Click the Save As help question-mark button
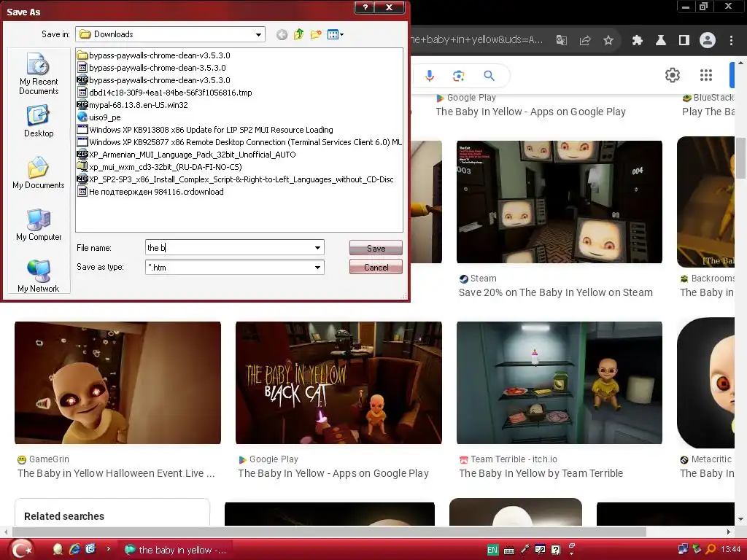Screen dimensions: 747x560 365,7
